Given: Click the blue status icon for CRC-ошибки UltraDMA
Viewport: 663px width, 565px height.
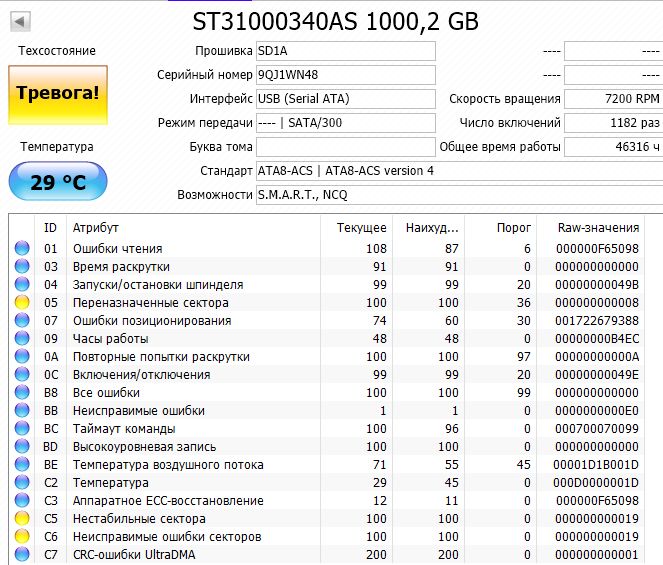Looking at the screenshot, I should coord(22,555).
